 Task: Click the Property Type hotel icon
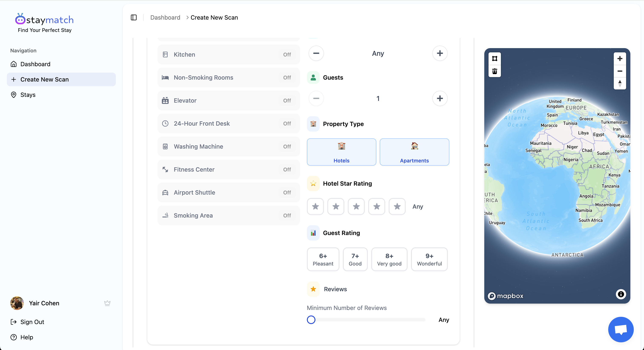313,124
